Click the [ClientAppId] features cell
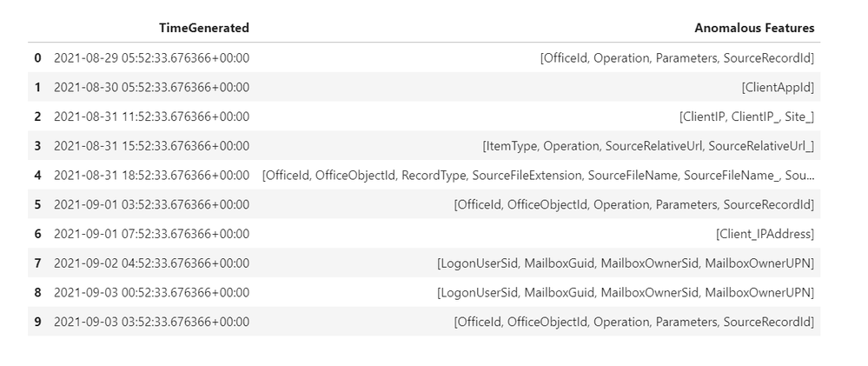Screen dimensions: 868x366 (x=778, y=88)
